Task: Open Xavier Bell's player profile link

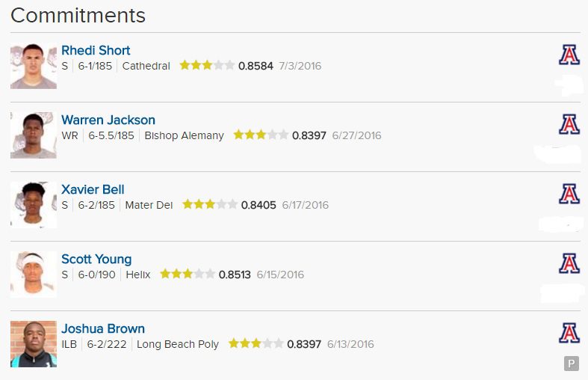Action: click(x=93, y=189)
